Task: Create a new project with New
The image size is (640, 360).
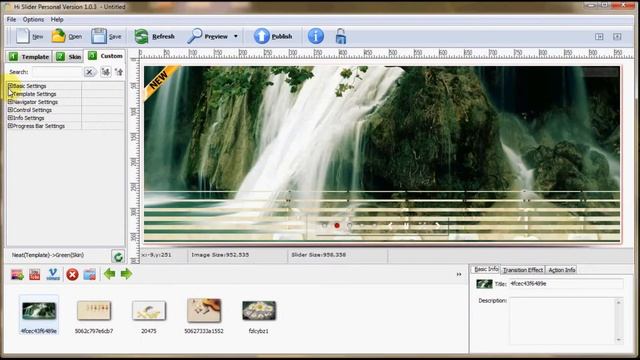Action: tap(29, 36)
